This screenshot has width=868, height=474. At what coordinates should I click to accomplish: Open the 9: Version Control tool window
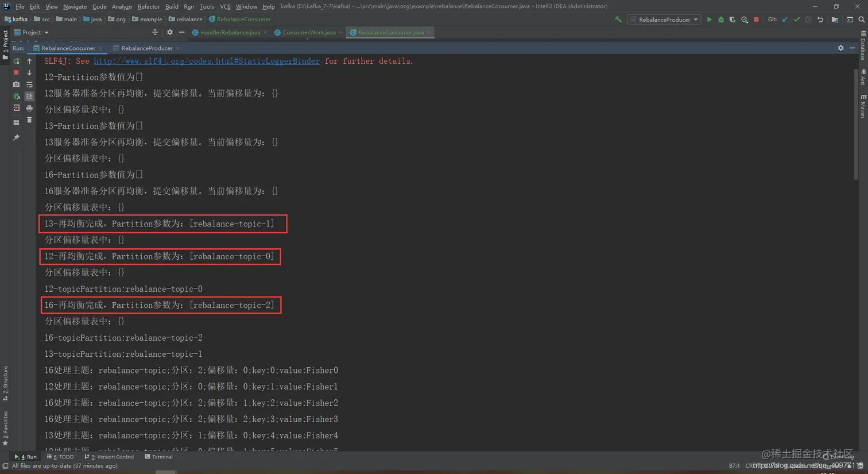(x=109, y=457)
